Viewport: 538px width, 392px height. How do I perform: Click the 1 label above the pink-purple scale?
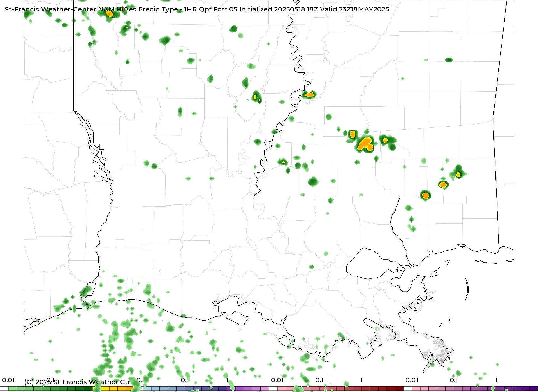click(x=496, y=380)
